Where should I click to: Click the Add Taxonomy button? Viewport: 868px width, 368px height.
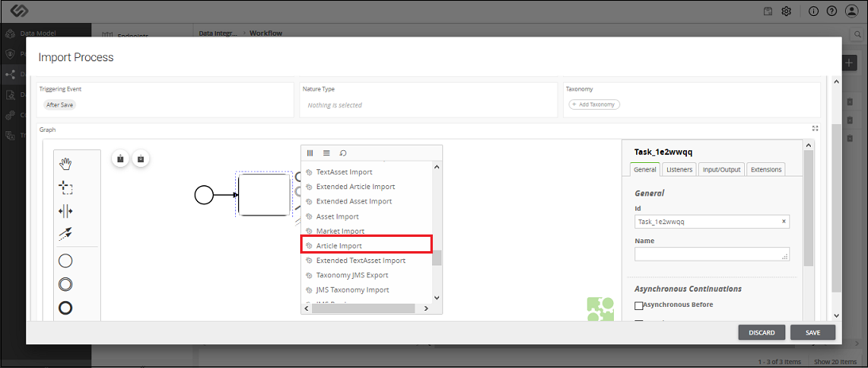point(595,104)
